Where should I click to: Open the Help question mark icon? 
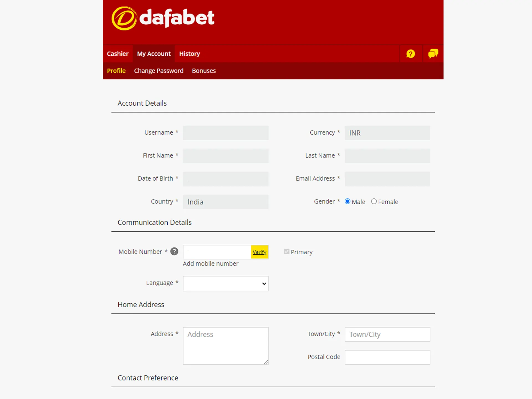[411, 54]
